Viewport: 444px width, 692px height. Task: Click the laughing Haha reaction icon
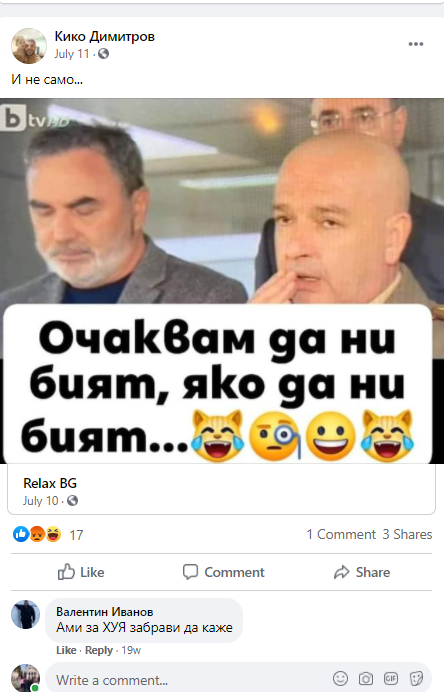[x=53, y=534]
